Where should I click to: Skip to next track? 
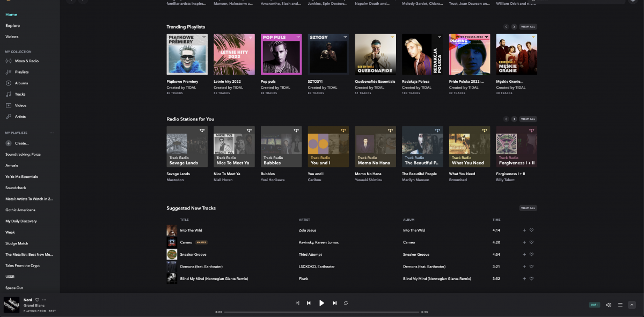335,303
